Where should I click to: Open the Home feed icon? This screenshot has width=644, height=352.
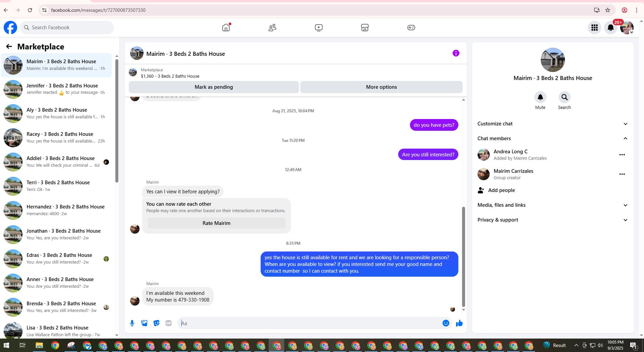pos(226,28)
